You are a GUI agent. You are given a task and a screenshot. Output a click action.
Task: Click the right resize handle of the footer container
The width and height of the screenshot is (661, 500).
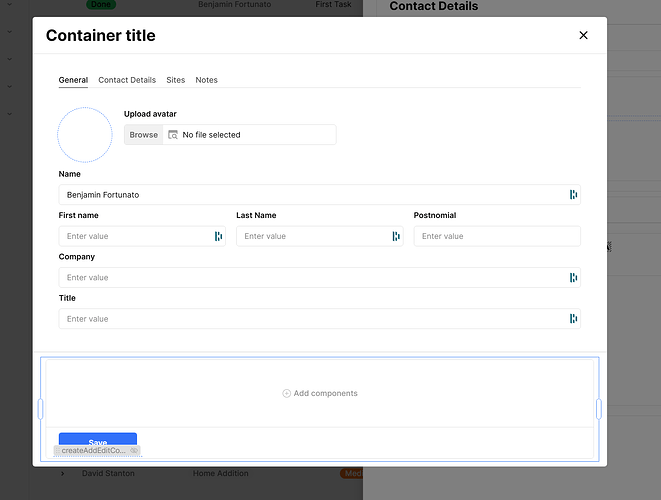[x=598, y=408]
